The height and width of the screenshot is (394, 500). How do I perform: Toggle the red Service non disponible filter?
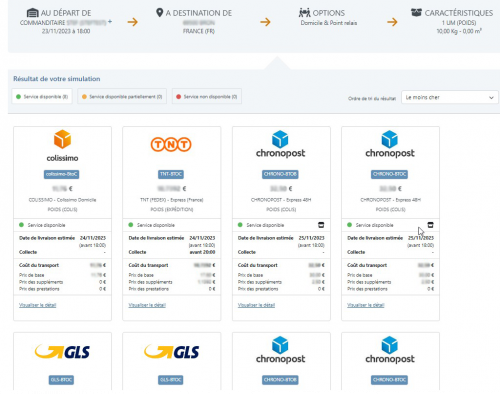(x=207, y=97)
